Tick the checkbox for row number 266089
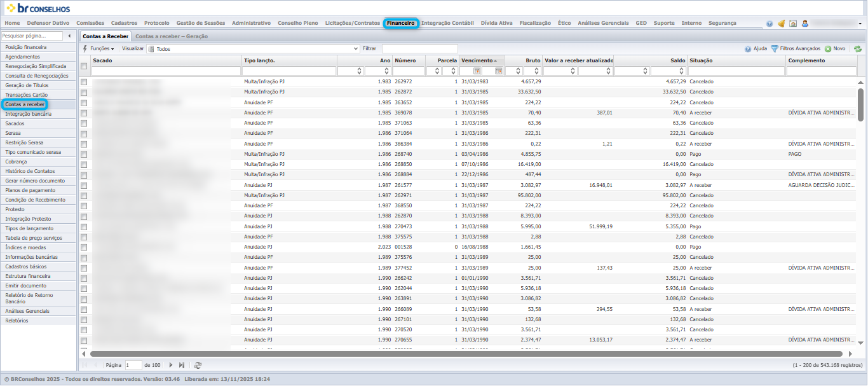 84,309
